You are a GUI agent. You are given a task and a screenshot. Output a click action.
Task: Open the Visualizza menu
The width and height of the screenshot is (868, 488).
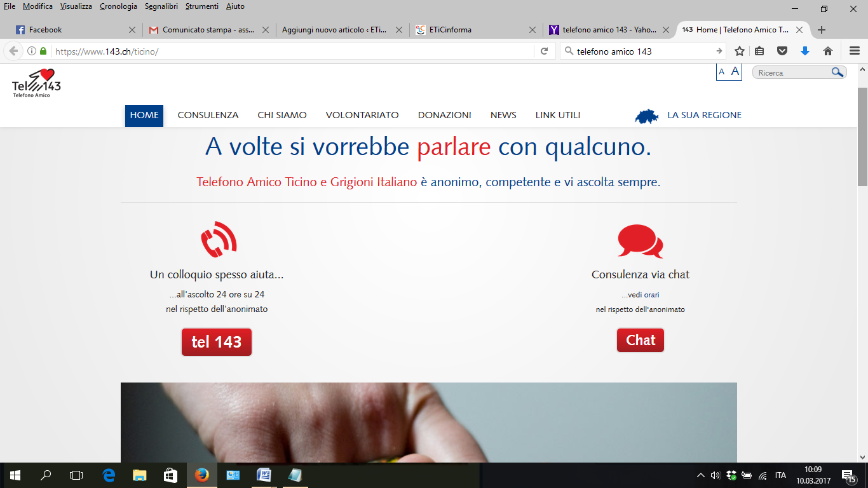(76, 6)
